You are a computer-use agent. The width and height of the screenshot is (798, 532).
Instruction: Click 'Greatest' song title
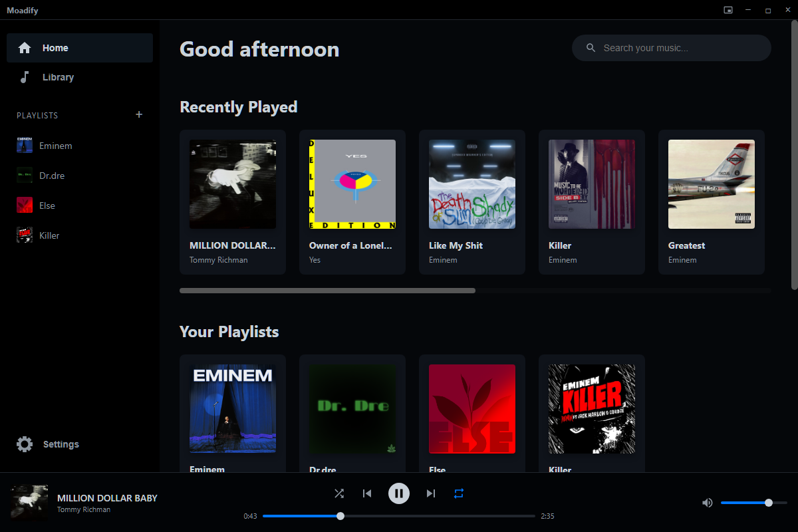tap(686, 245)
